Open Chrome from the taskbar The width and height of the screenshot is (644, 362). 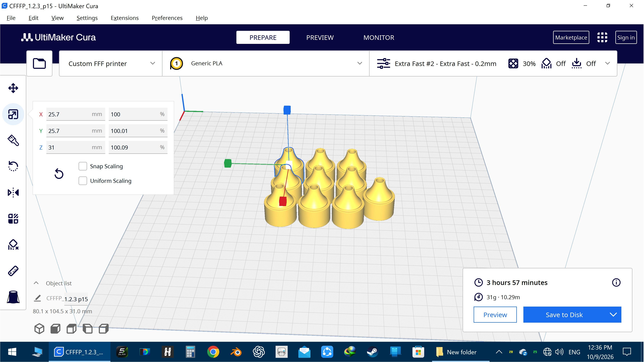click(x=213, y=352)
